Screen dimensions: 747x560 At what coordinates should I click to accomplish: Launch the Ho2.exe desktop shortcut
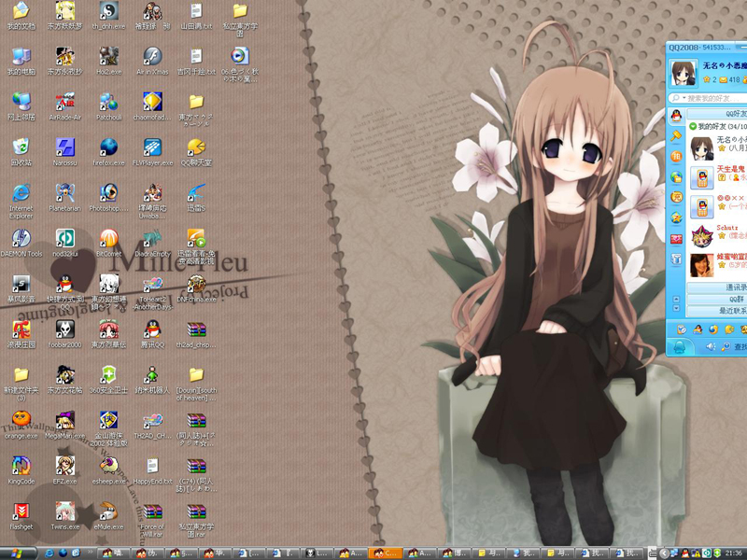pos(108,62)
